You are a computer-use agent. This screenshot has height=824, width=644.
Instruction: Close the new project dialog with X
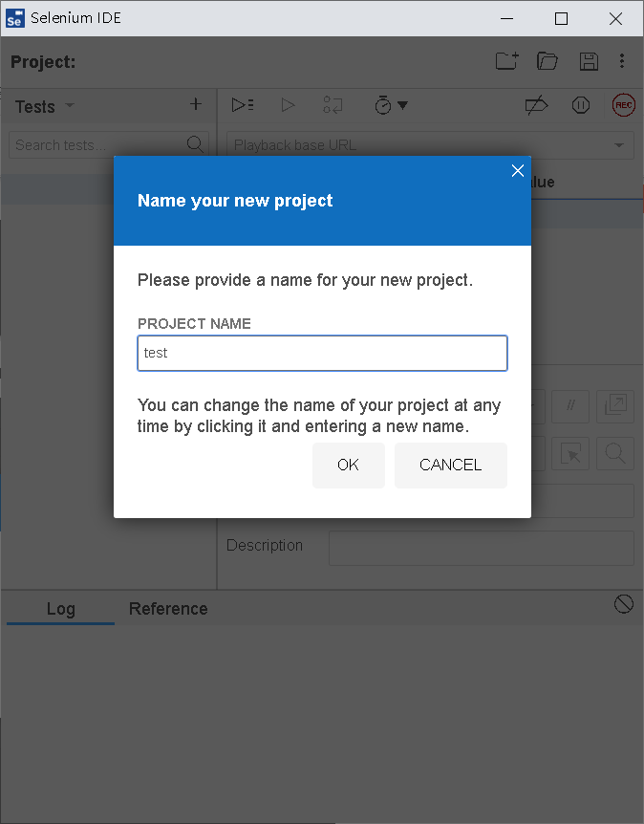(x=518, y=171)
